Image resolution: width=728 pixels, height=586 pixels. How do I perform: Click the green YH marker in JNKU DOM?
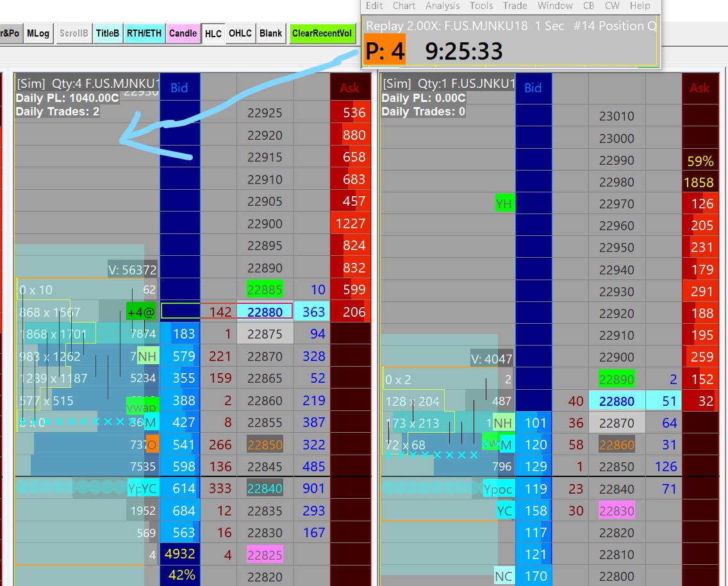tap(505, 204)
